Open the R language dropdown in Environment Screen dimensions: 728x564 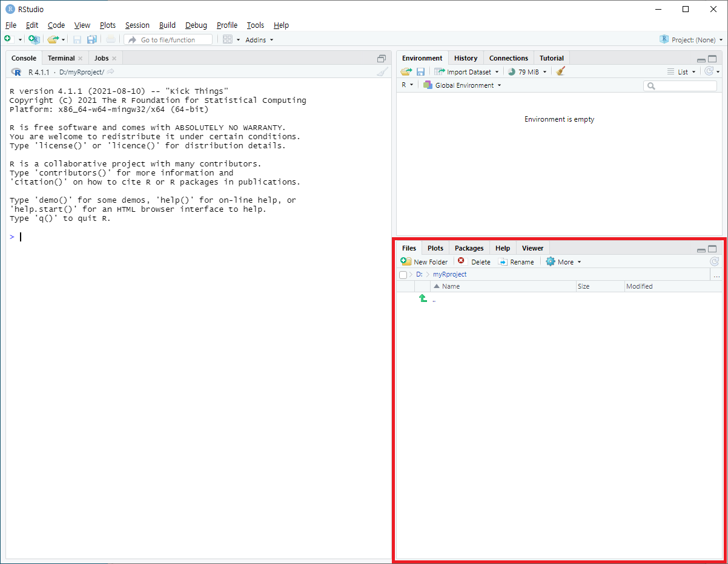point(407,85)
